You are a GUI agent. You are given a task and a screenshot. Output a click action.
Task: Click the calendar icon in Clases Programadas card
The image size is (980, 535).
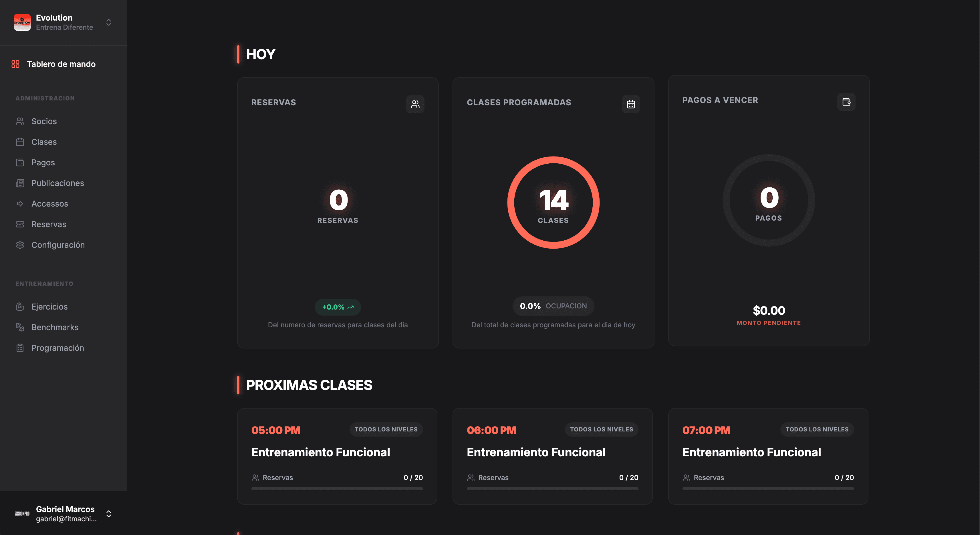(x=631, y=104)
